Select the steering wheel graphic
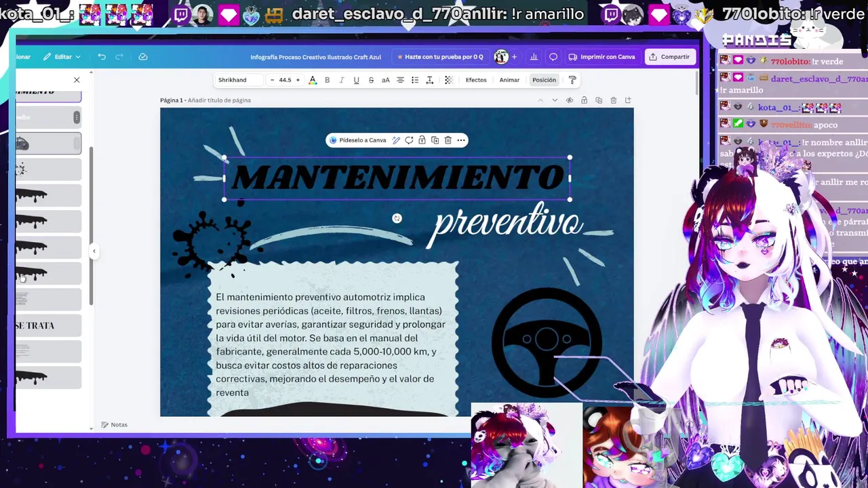The height and width of the screenshot is (488, 868). [x=546, y=343]
